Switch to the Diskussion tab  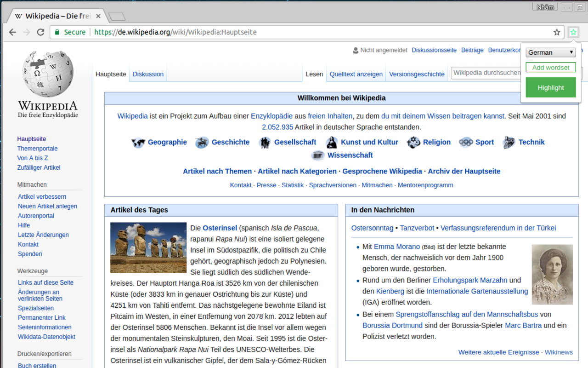[148, 74]
